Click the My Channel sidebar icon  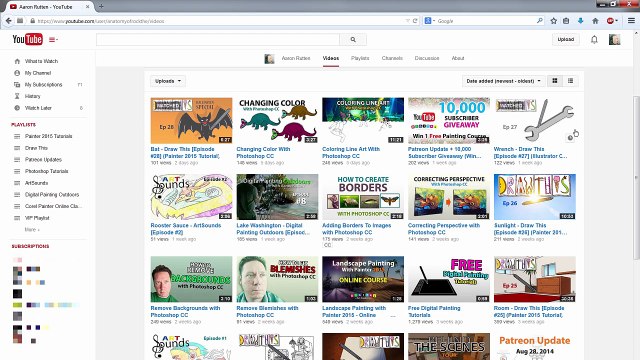pos(17,73)
